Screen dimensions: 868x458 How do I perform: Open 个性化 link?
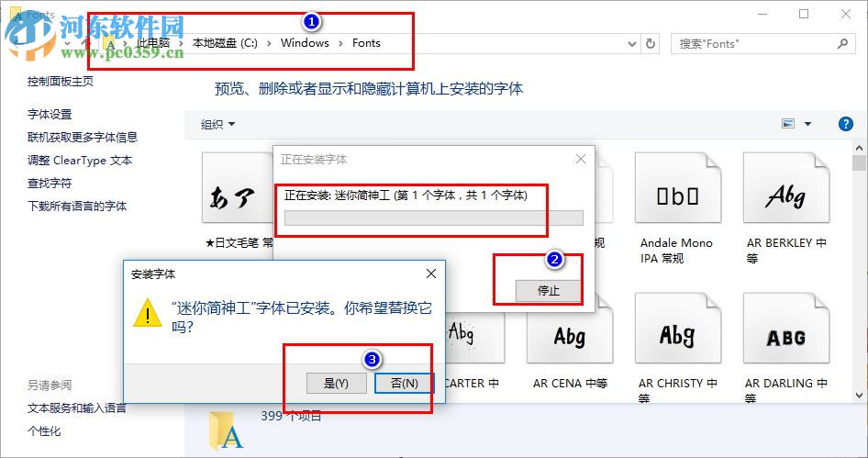44,430
